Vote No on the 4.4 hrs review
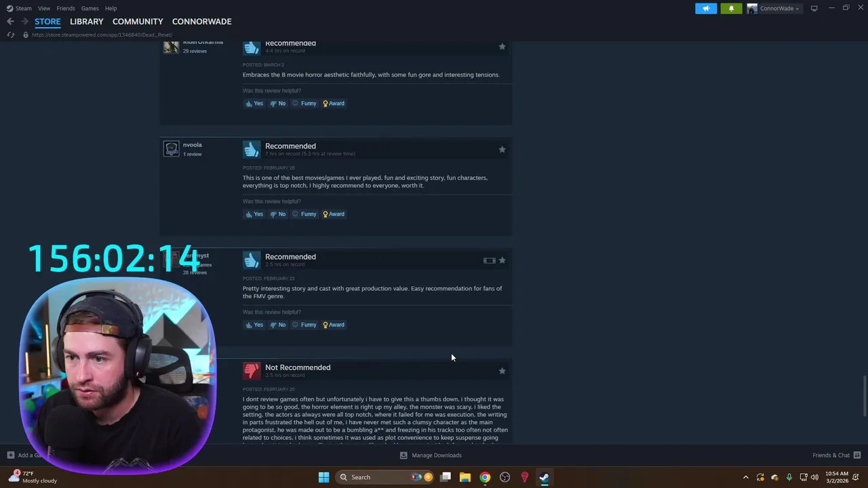 pyautogui.click(x=277, y=104)
